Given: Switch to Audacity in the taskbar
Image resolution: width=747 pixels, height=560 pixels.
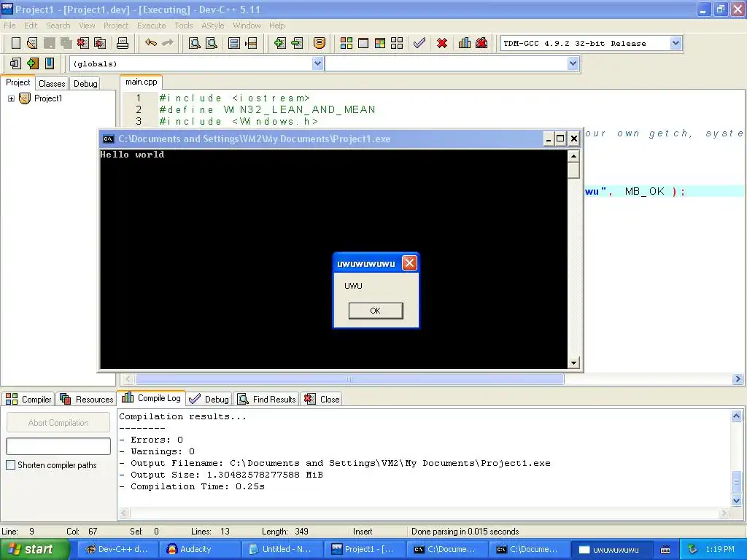Looking at the screenshot, I should [199, 550].
